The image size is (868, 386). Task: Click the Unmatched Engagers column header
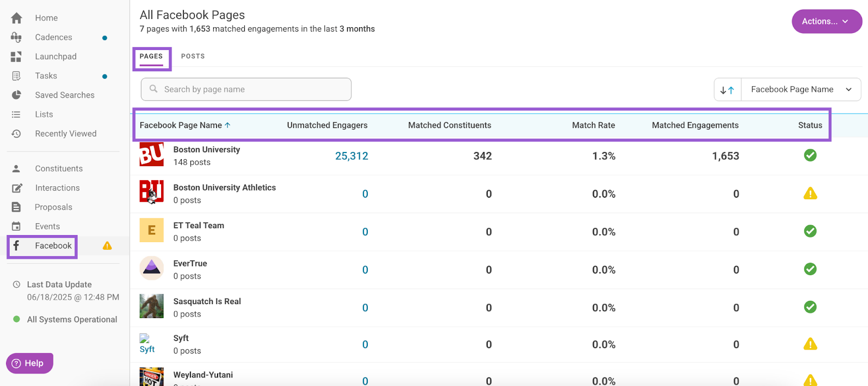coord(327,125)
